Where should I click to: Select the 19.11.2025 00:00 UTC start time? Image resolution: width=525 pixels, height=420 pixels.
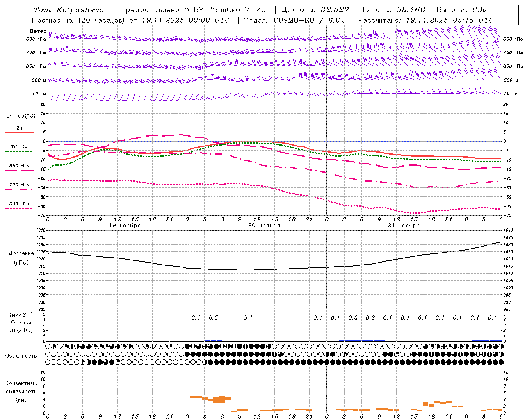(x=185, y=20)
